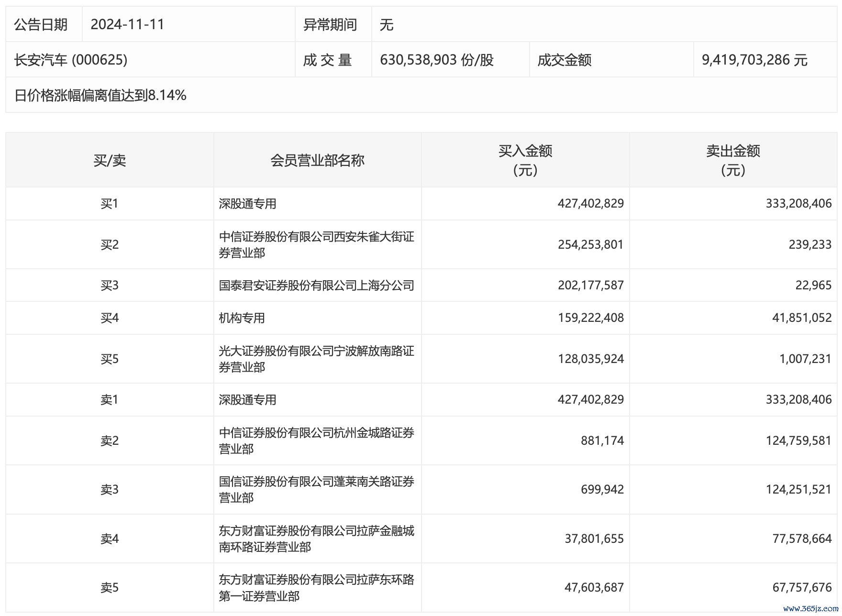Screen dimensions: 842x616
Task: Click sell amount 22,965
Action: [813, 286]
